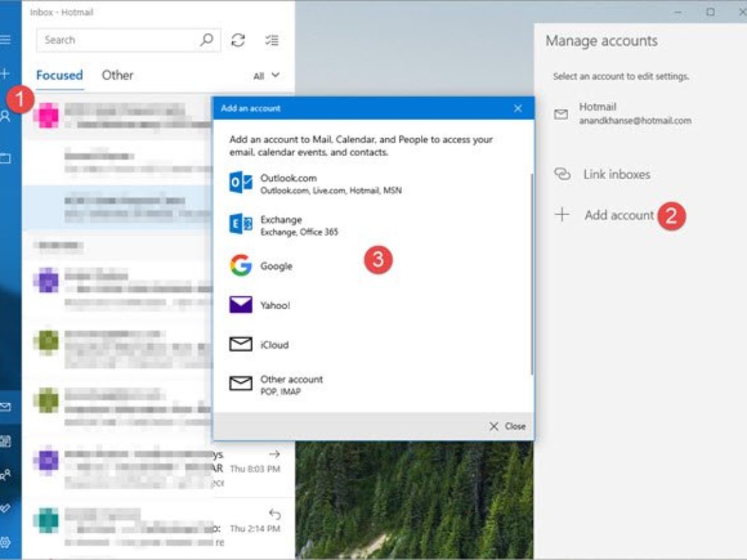The width and height of the screenshot is (747, 560).
Task: Maximize the Mail window
Action: (x=711, y=12)
